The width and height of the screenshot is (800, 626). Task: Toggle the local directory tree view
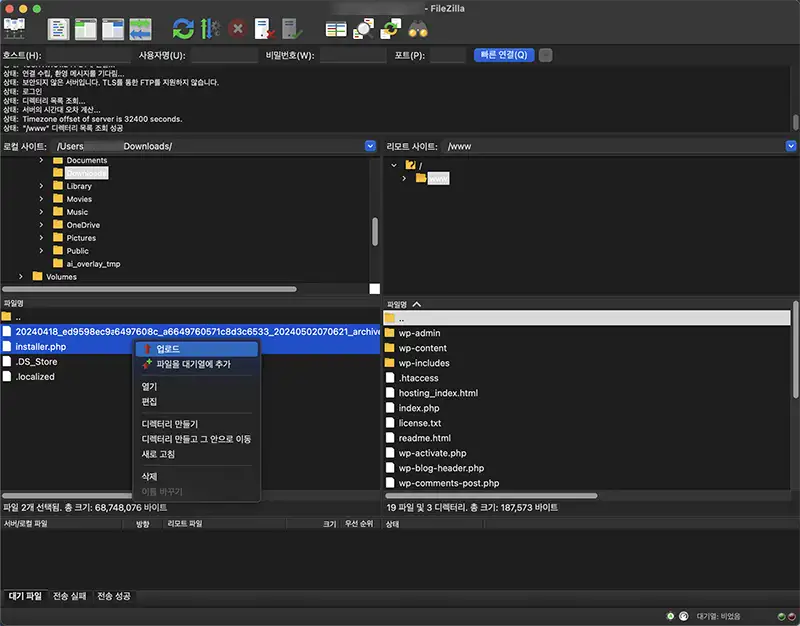(x=86, y=29)
